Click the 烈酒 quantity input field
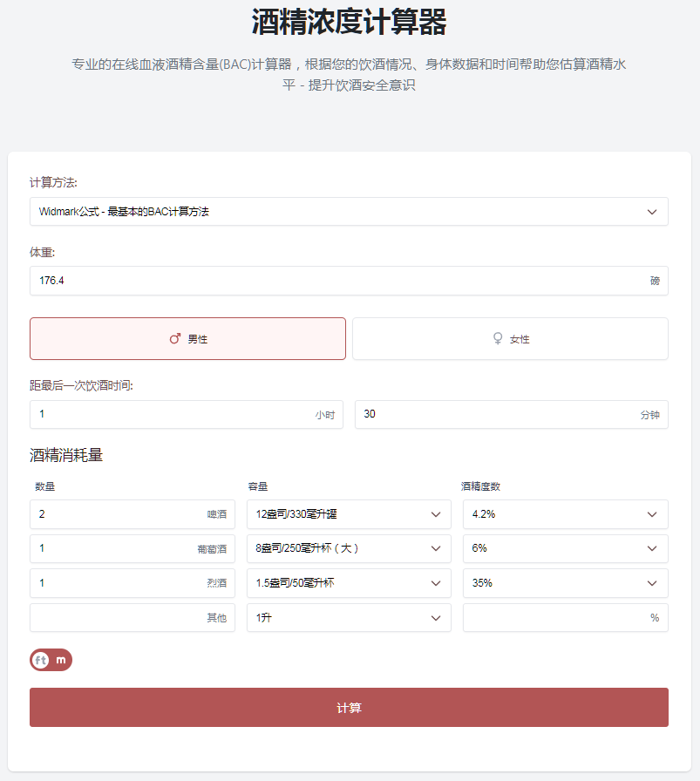Image resolution: width=700 pixels, height=781 pixels. (x=132, y=583)
